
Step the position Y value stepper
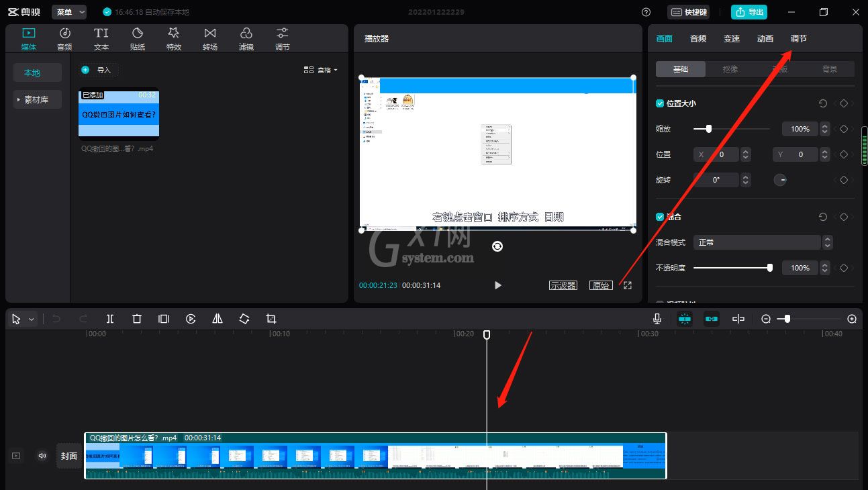point(825,154)
